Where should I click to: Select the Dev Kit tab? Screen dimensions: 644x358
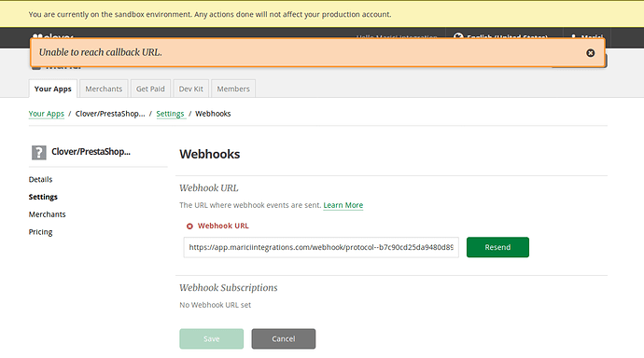click(191, 89)
